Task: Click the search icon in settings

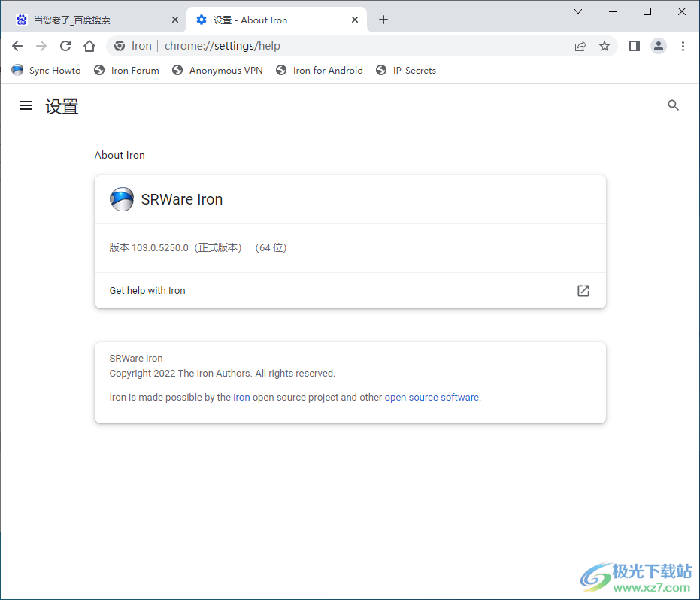Action: [673, 105]
